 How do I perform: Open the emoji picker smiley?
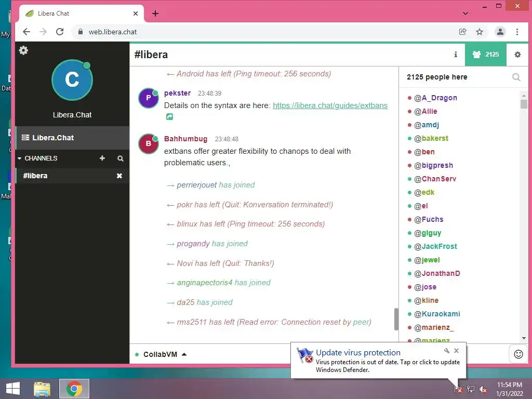click(518, 354)
